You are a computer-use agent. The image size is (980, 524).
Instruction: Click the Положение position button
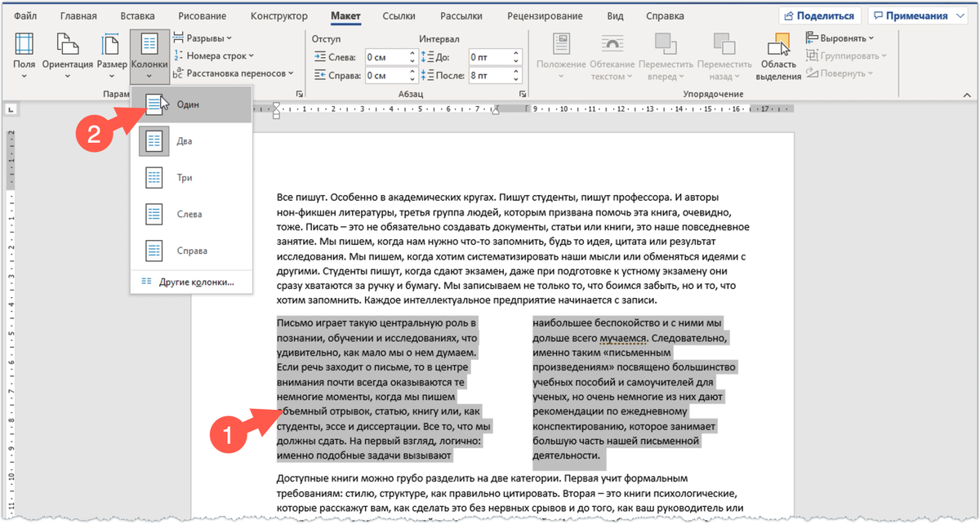coord(561,56)
